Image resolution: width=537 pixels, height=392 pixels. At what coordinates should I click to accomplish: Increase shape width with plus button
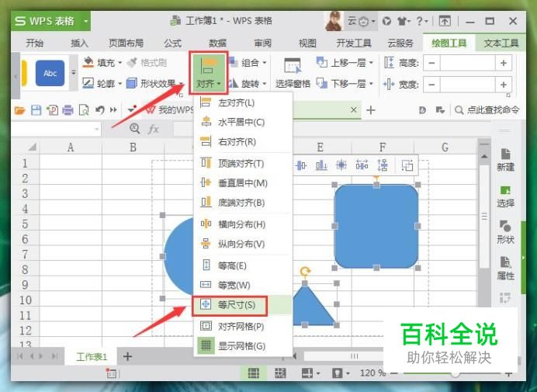(504, 85)
